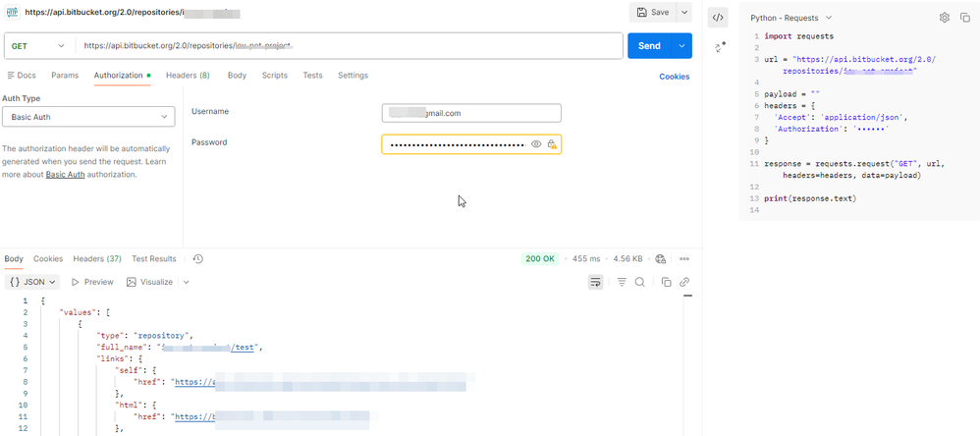Image resolution: width=980 pixels, height=436 pixels.
Task: Open the request Headers (8) tab
Action: tap(188, 75)
